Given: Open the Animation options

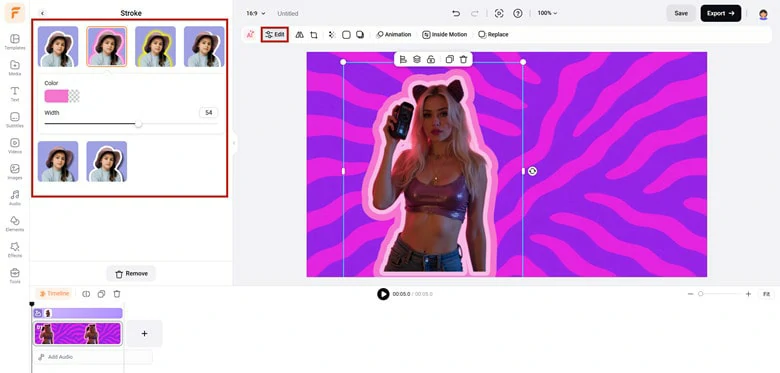Looking at the screenshot, I should (393, 35).
